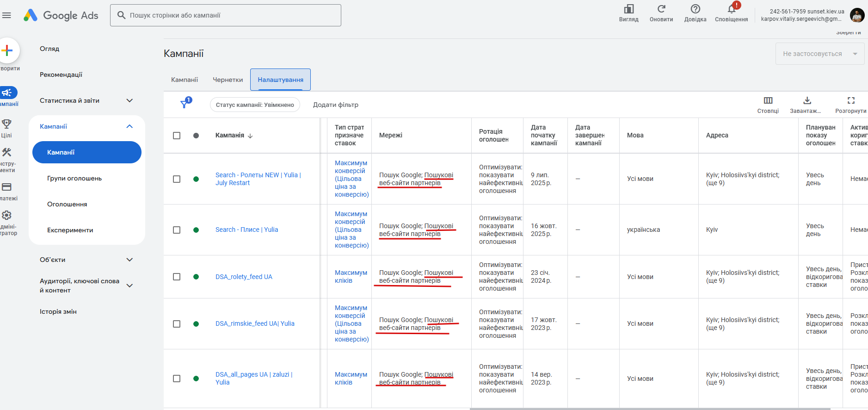
Task: Open the Columns (Стовпці) icon
Action: click(x=768, y=101)
